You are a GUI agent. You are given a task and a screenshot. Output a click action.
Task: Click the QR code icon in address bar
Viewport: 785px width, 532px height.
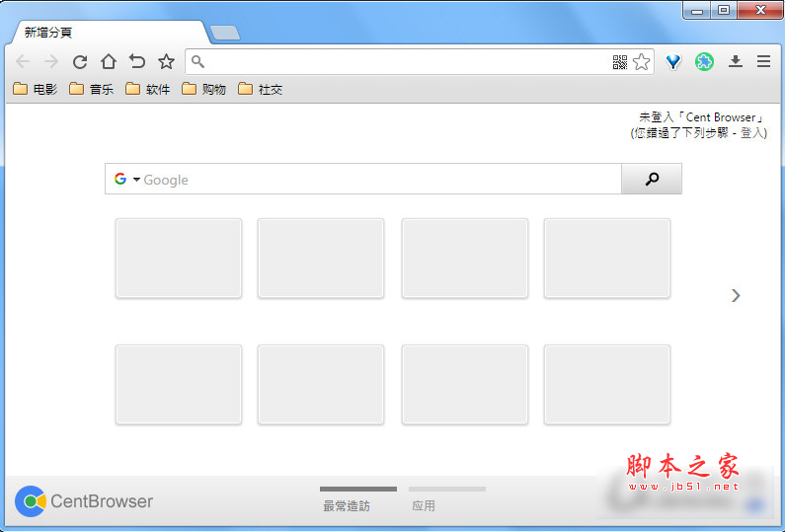tap(620, 62)
